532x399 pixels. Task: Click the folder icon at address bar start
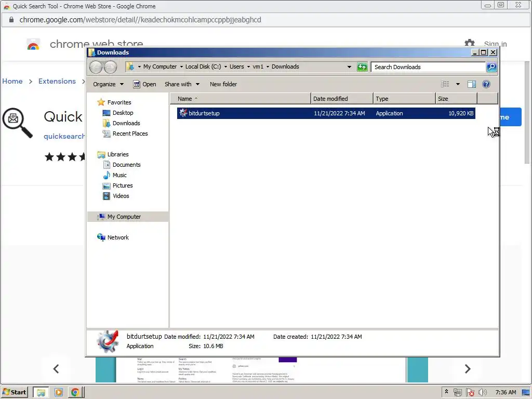pos(130,66)
